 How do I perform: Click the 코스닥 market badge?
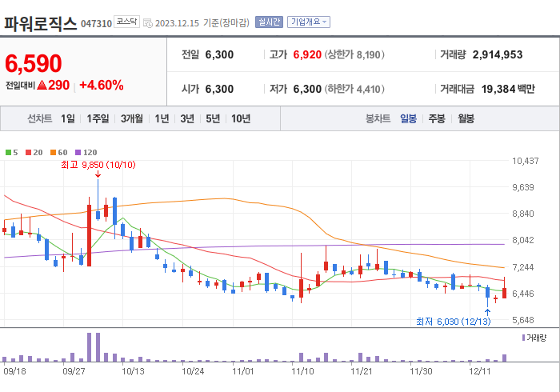(x=126, y=22)
